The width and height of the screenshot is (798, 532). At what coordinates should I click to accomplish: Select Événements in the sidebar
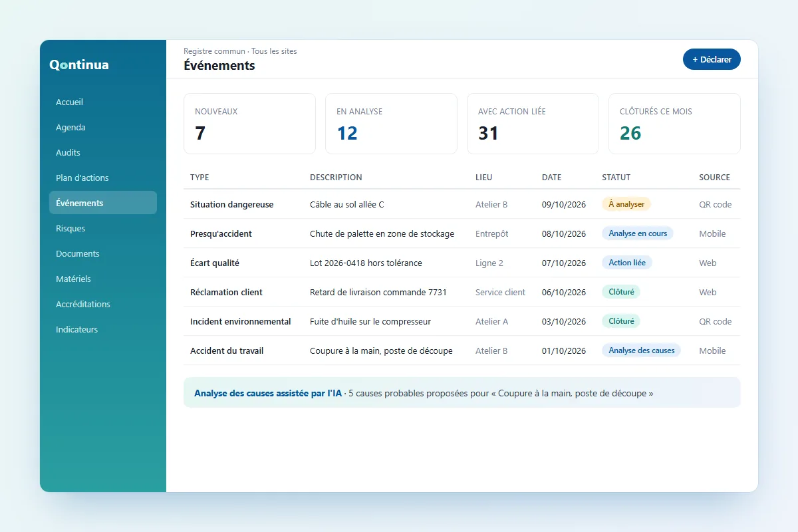pos(103,203)
